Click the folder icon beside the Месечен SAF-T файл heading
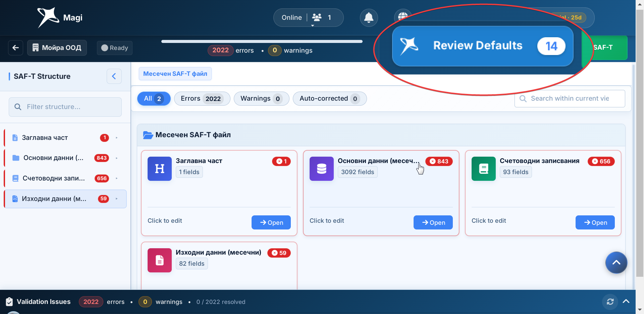 point(148,135)
